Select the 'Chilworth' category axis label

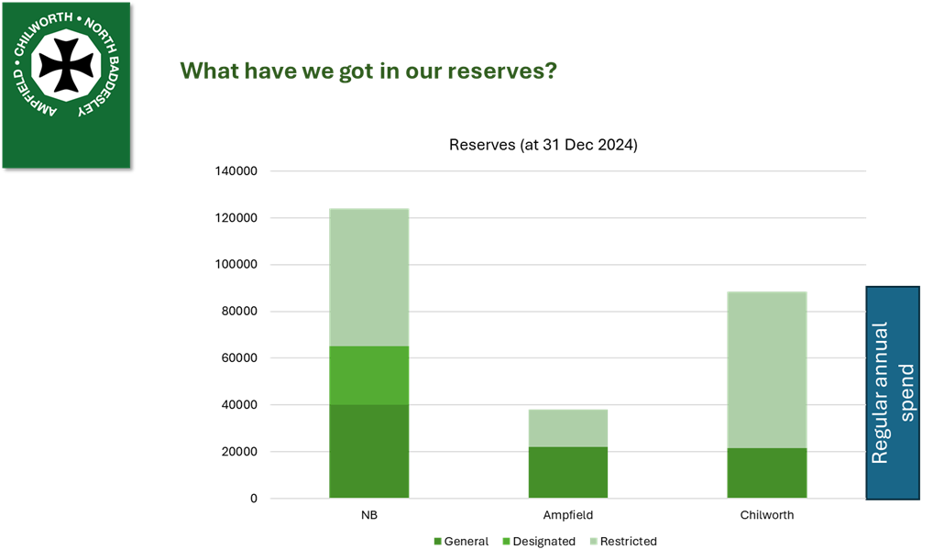(766, 515)
